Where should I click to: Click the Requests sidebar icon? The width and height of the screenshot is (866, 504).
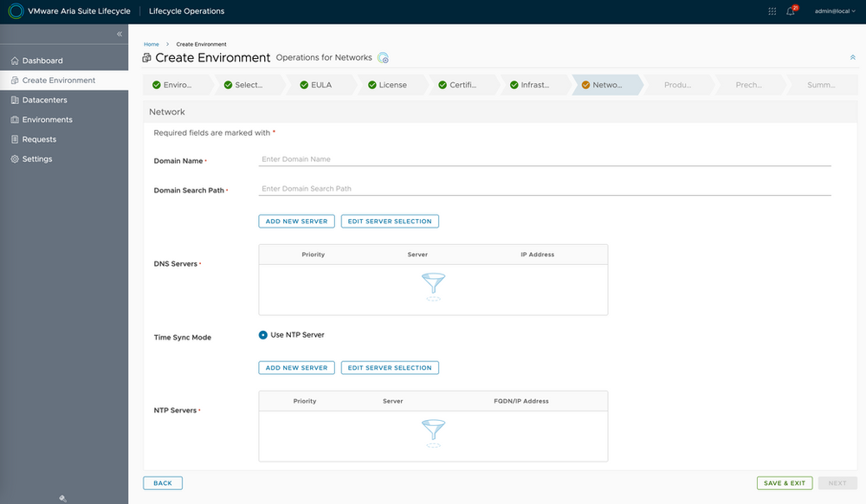click(14, 139)
